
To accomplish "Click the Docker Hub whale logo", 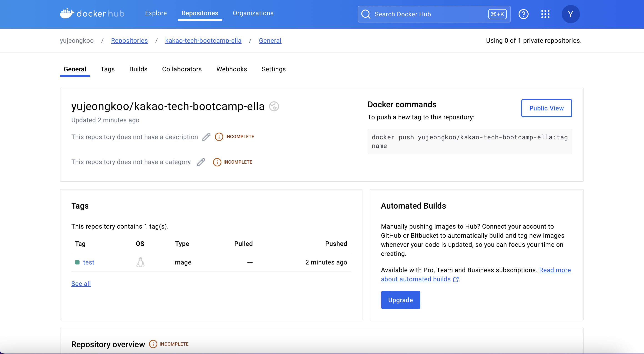I will pos(67,13).
